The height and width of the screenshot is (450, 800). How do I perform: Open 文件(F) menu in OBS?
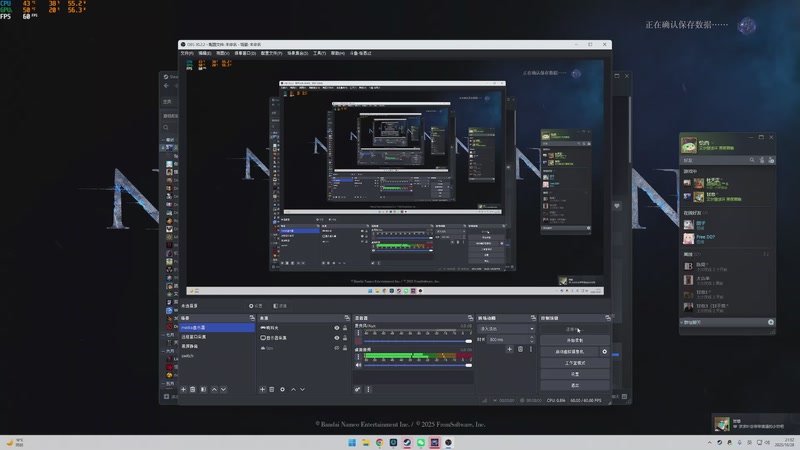pyautogui.click(x=187, y=53)
